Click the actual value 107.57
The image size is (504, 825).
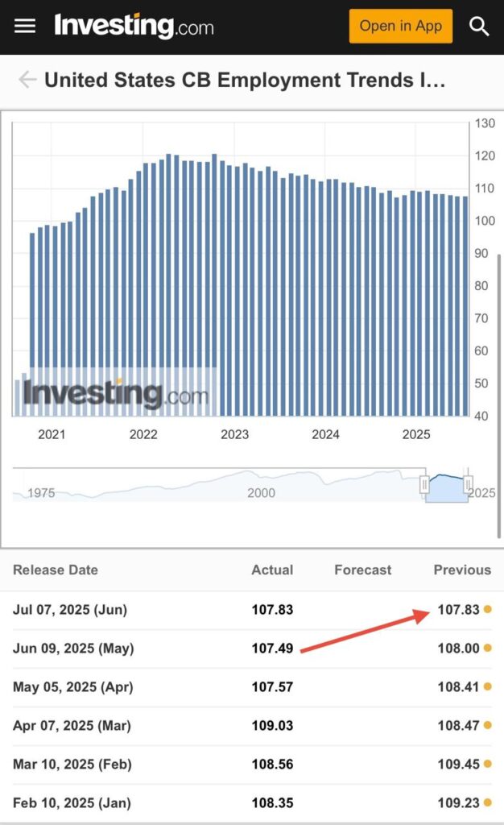(272, 686)
